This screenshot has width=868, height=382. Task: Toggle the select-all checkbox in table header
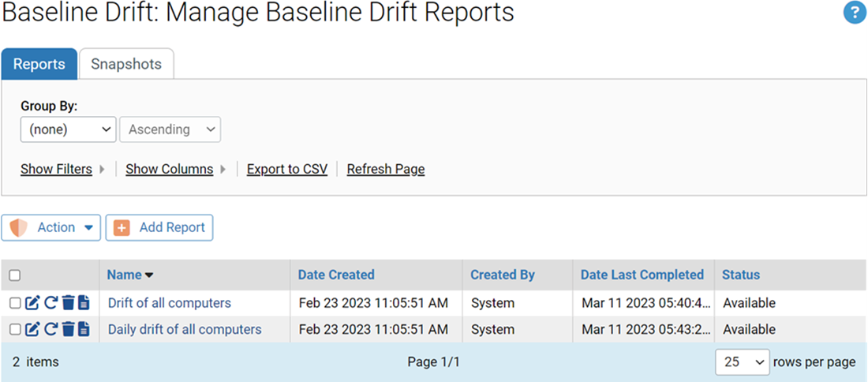pyautogui.click(x=15, y=275)
